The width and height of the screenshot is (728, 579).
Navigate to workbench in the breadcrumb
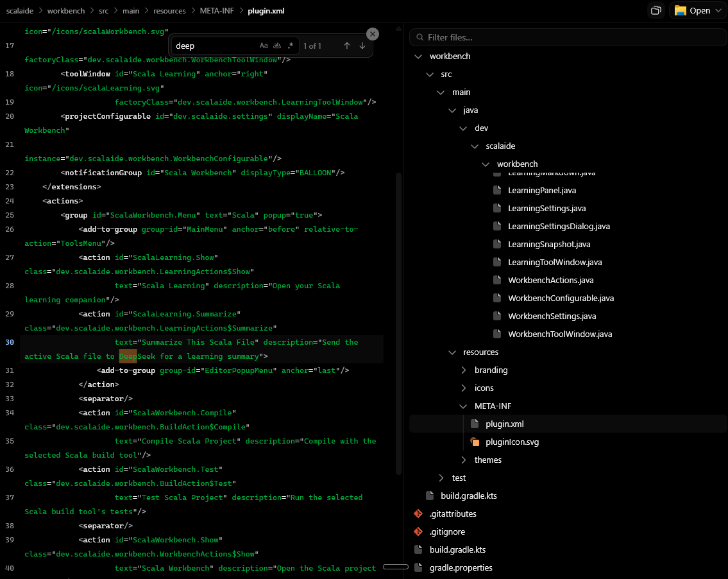[66, 11]
